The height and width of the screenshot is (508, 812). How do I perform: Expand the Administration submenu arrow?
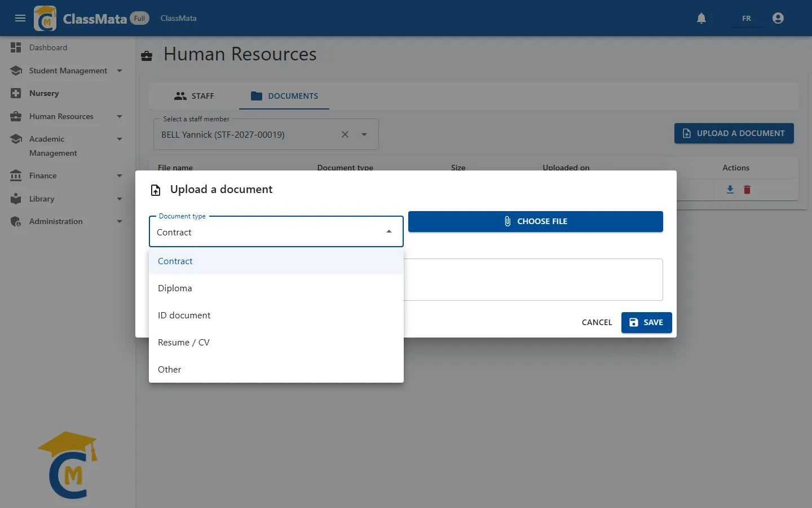120,221
